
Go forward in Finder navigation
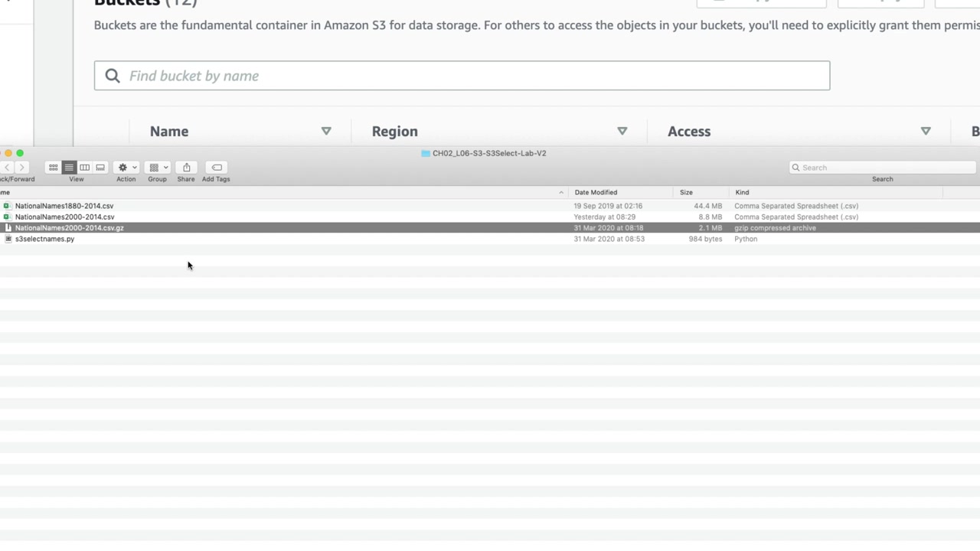click(x=22, y=168)
